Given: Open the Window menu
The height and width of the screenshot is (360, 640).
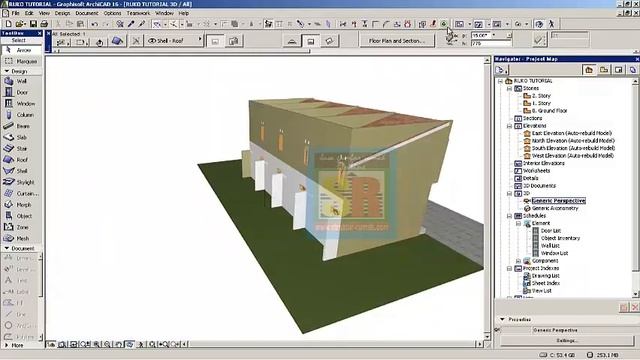Looking at the screenshot, I should pos(164,13).
